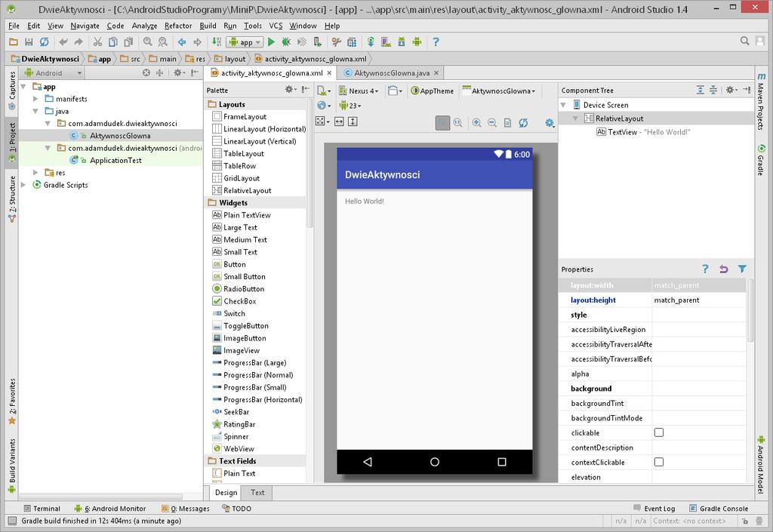Expand the res folder node
This screenshot has height=532, width=773.
35,172
